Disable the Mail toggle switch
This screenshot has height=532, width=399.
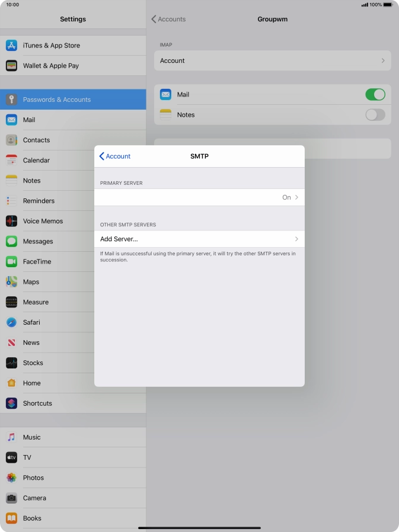point(375,95)
